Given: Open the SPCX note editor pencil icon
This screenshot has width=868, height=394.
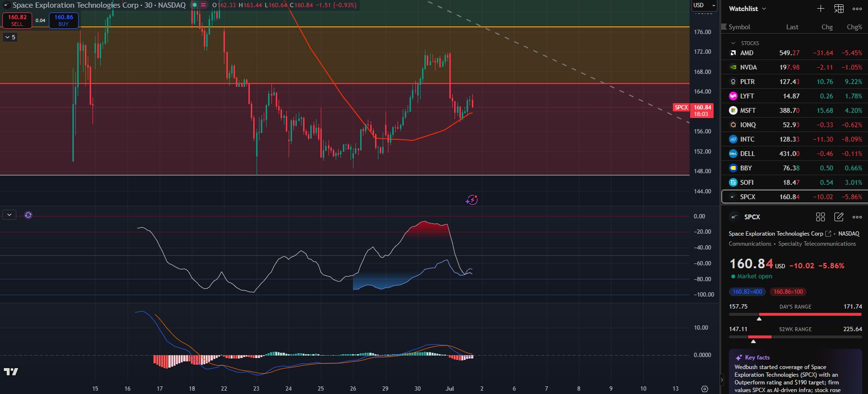Looking at the screenshot, I should click(x=839, y=217).
